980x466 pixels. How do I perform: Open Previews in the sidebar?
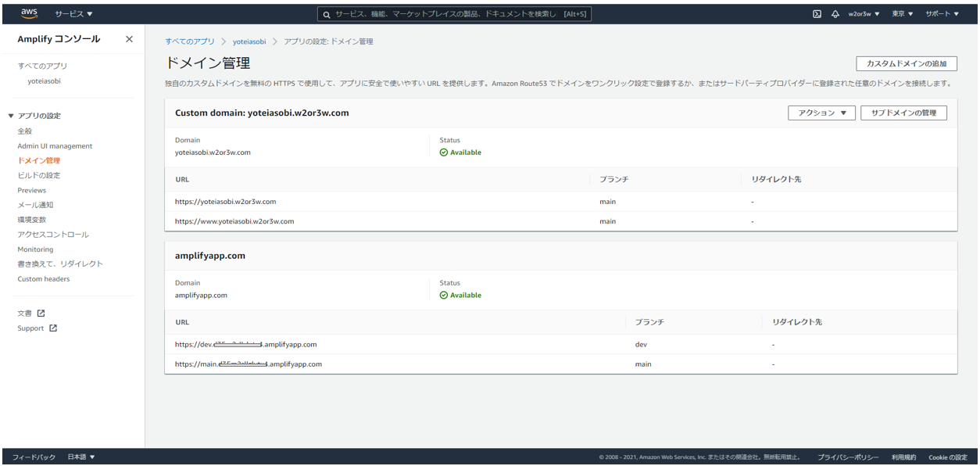point(32,190)
